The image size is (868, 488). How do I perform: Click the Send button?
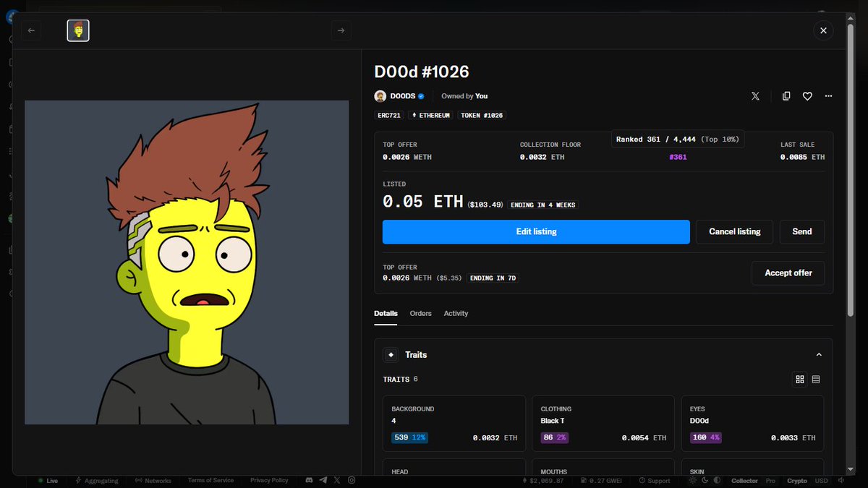[802, 232]
